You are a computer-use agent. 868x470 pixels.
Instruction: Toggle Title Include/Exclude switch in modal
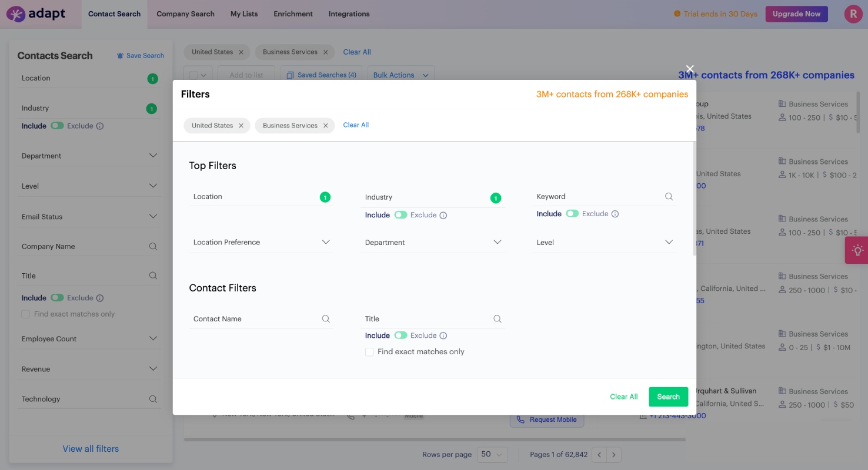(x=400, y=335)
